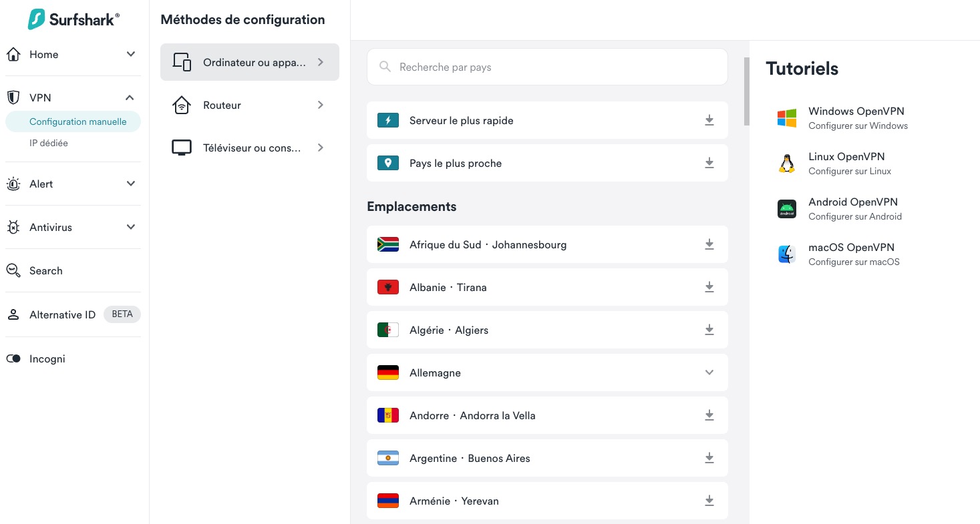Click the Alternative ID person icon
The height and width of the screenshot is (524, 980).
coord(13,314)
